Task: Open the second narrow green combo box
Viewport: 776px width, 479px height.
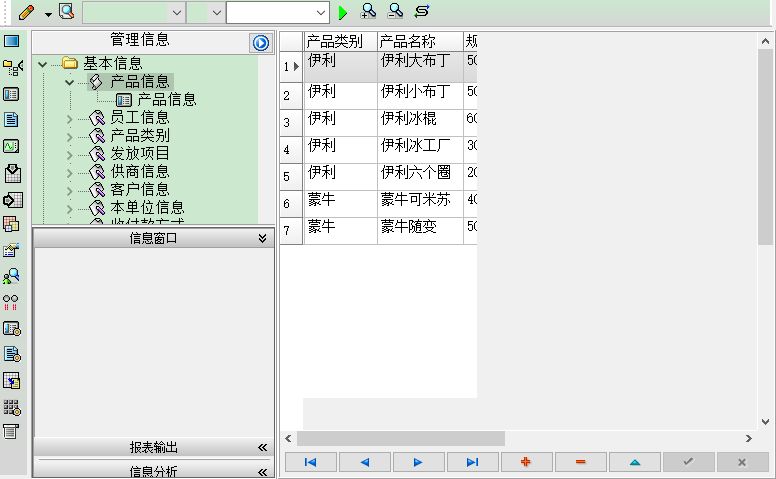Action: click(x=206, y=12)
